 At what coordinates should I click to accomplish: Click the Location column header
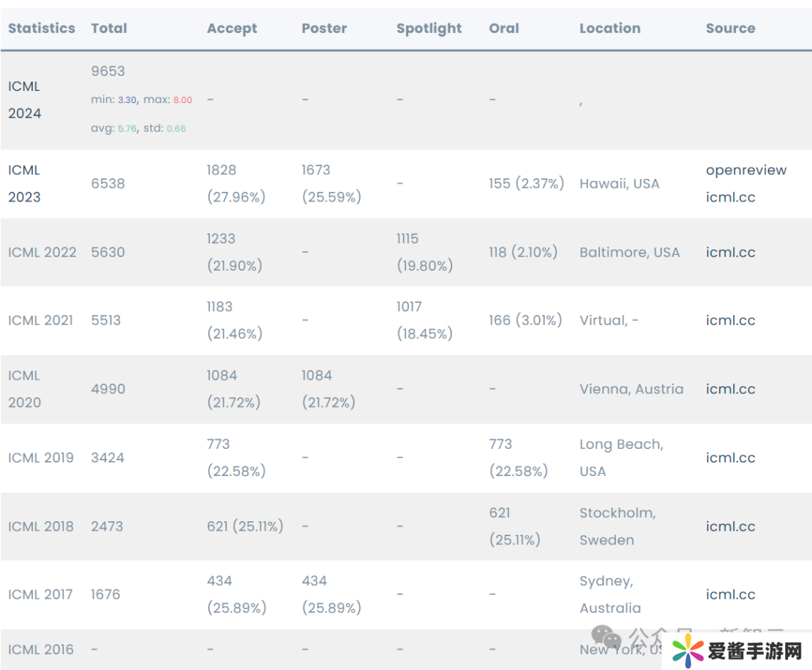[x=610, y=29]
